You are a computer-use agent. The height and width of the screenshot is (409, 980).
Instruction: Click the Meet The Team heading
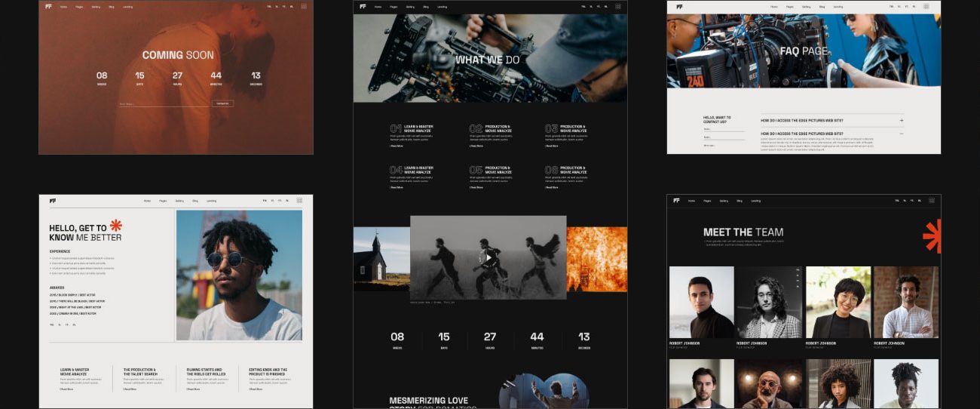coord(743,232)
